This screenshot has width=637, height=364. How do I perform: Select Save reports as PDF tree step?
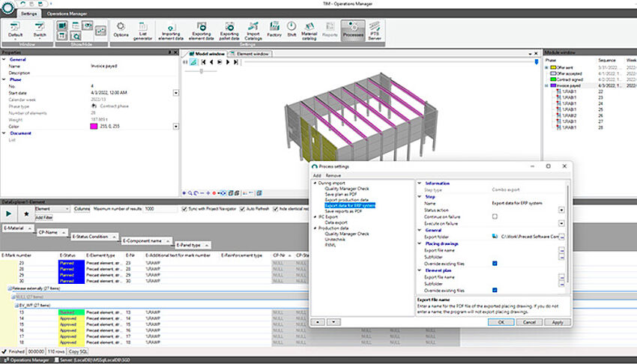(344, 211)
